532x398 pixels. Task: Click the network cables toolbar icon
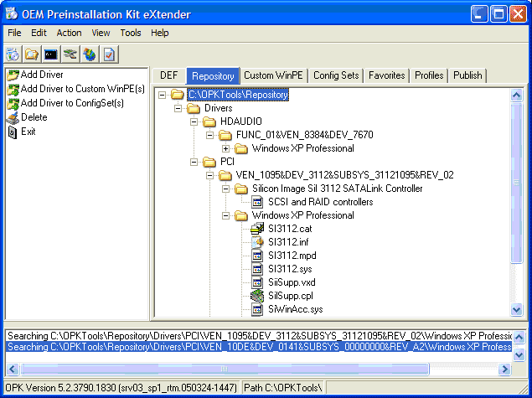(x=70, y=54)
